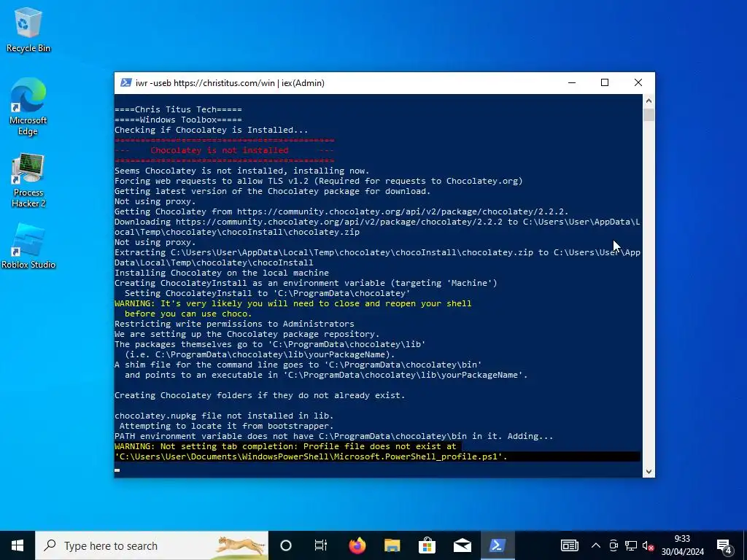Click the Meet Now tray icon
The height and width of the screenshot is (560, 747).
coord(614,545)
